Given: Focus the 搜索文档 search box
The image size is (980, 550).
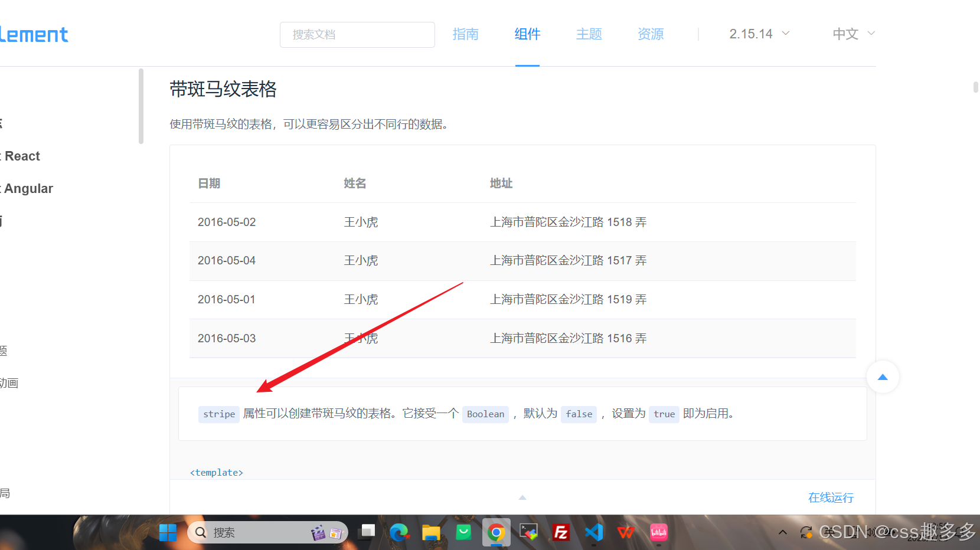Looking at the screenshot, I should click(357, 35).
